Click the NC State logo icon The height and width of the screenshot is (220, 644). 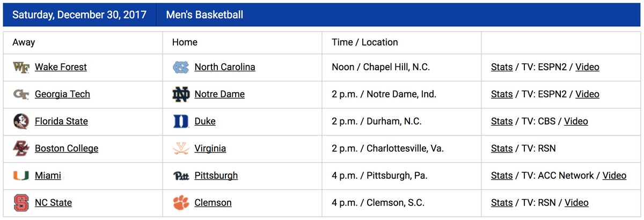point(21,203)
